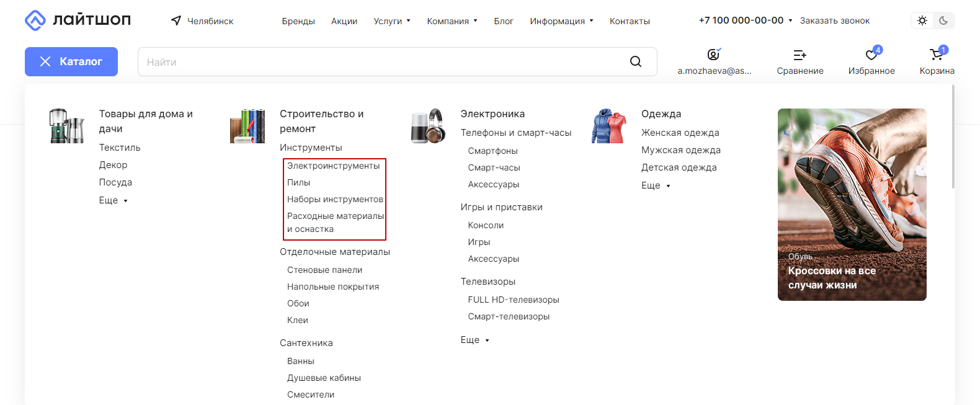The image size is (980, 405).
Task: Click the Найти search input field
Action: [x=383, y=62]
